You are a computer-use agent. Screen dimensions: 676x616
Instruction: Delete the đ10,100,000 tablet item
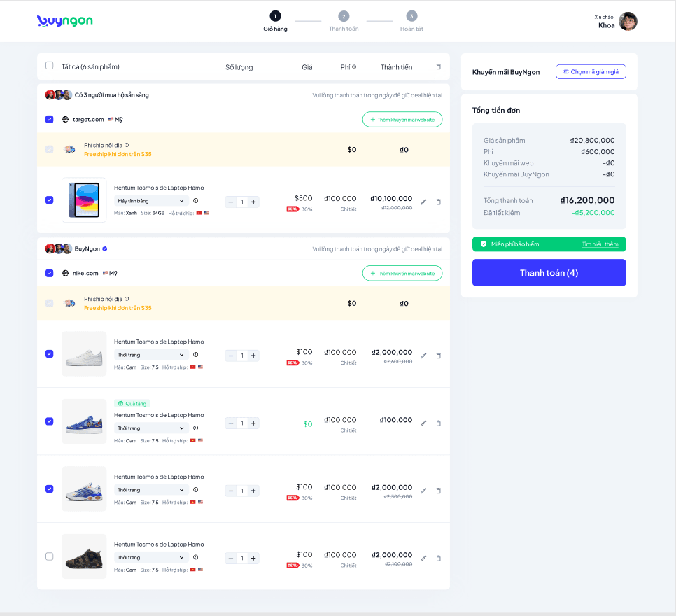(439, 202)
